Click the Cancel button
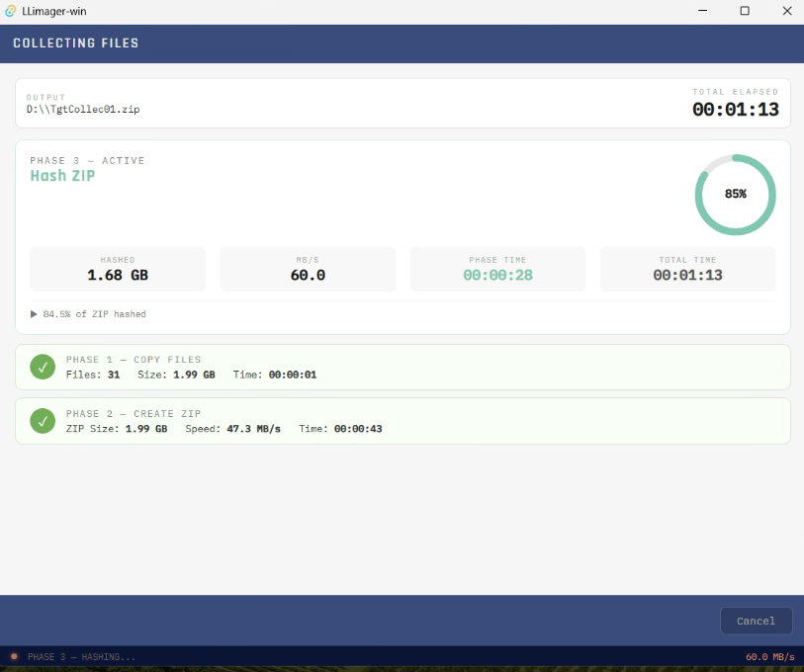This screenshot has width=804, height=672. click(x=756, y=621)
